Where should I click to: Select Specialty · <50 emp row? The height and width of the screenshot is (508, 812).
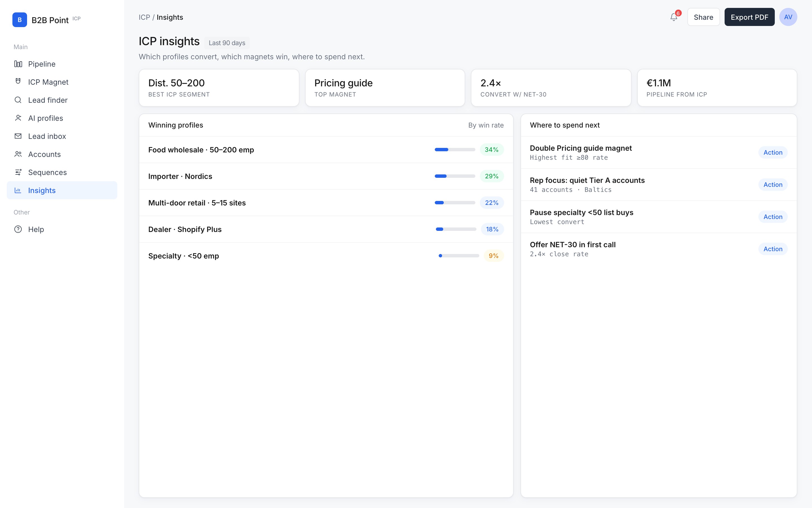326,256
